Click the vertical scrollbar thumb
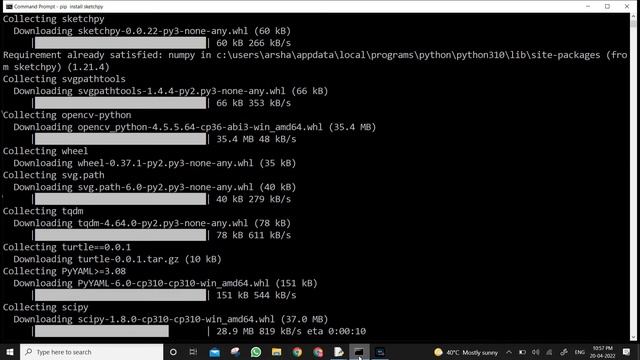This screenshot has width=640, height=360. (x=633, y=24)
